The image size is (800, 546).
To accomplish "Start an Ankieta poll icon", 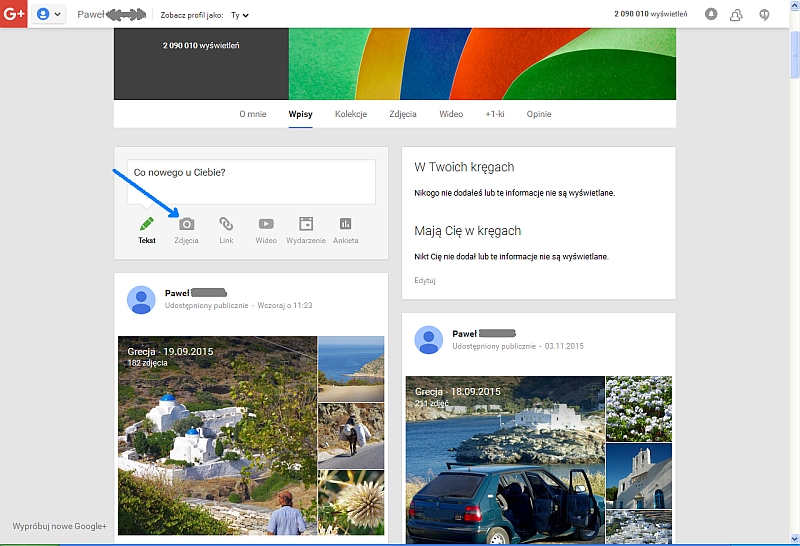I will pyautogui.click(x=345, y=225).
